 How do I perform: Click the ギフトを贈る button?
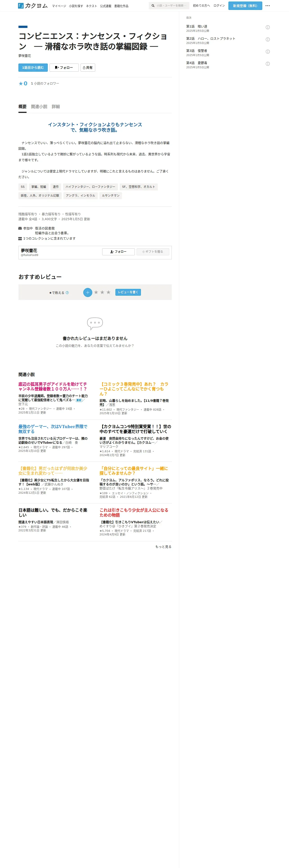[153, 252]
